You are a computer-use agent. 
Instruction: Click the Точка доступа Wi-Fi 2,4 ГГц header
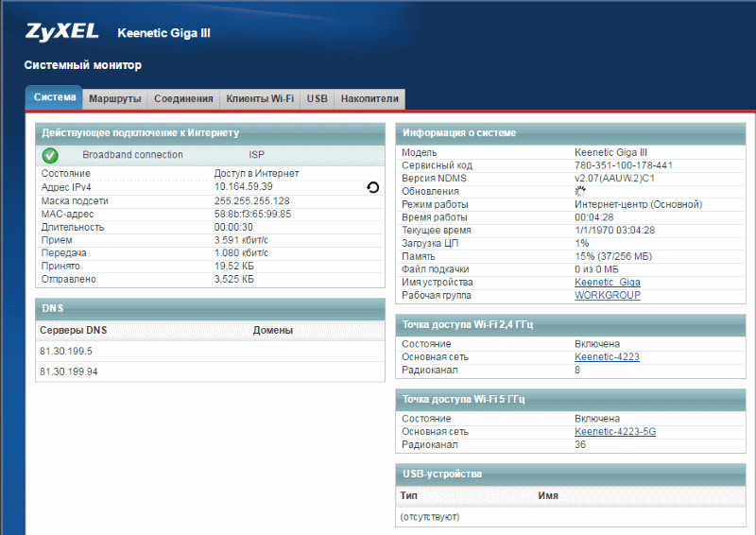click(x=571, y=324)
